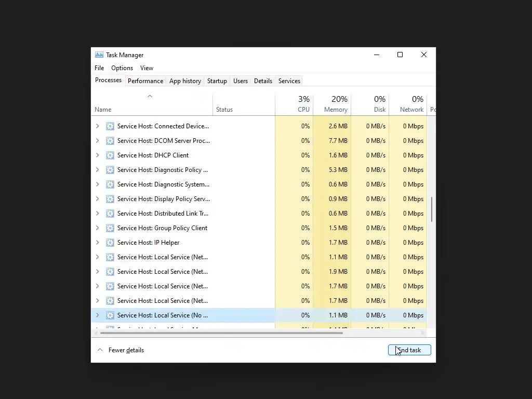The image size is (532, 399).
Task: Select Service Host: Group Policy Client text
Action: [x=162, y=229]
